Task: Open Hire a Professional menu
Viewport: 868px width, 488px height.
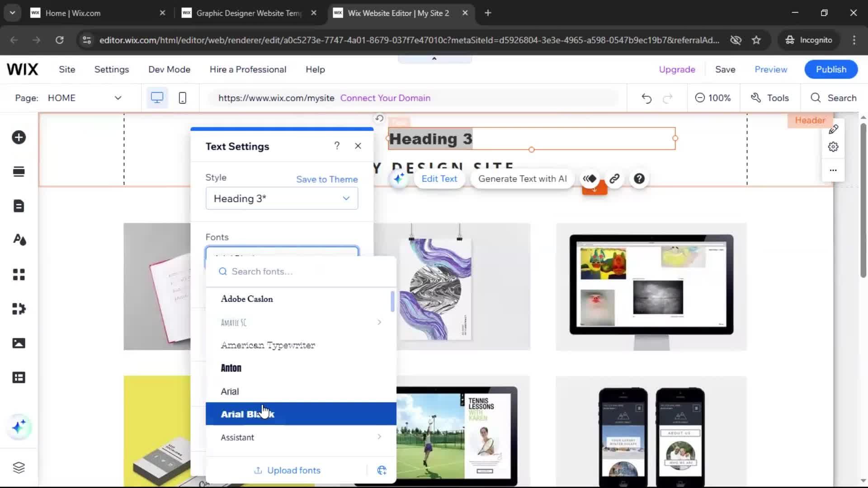Action: tap(248, 70)
